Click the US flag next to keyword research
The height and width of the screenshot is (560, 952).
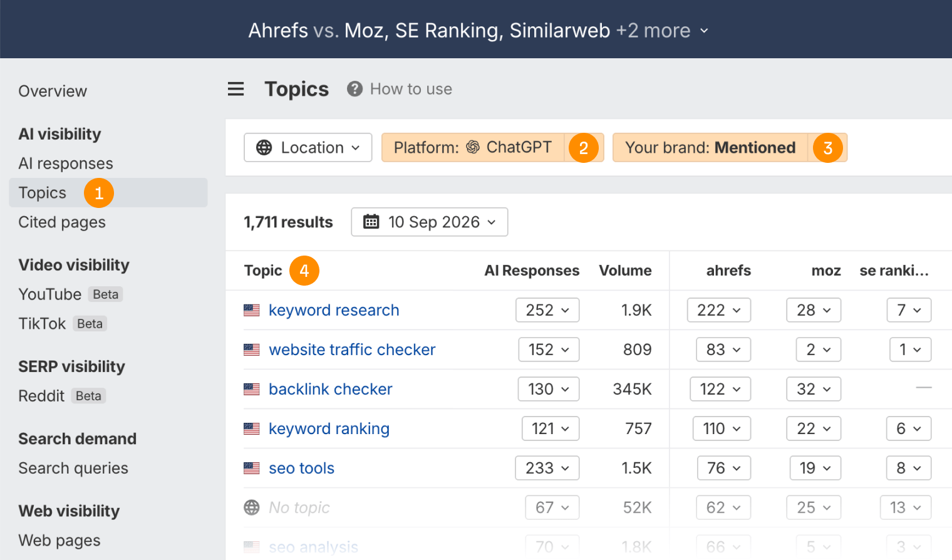252,310
